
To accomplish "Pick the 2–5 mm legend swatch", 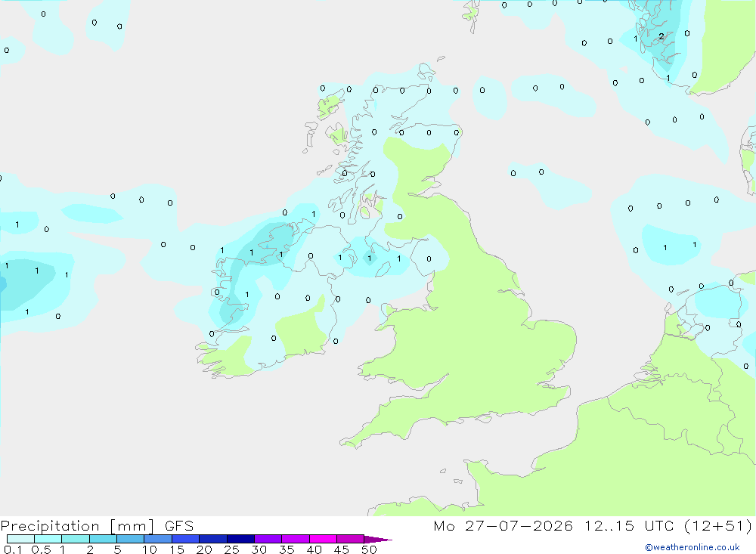I will click(x=103, y=539).
